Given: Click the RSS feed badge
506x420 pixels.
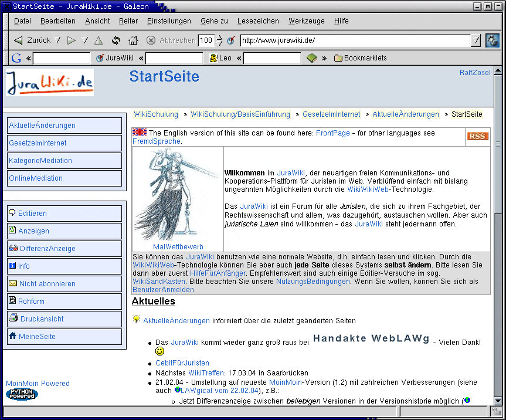Looking at the screenshot, I should (477, 136).
